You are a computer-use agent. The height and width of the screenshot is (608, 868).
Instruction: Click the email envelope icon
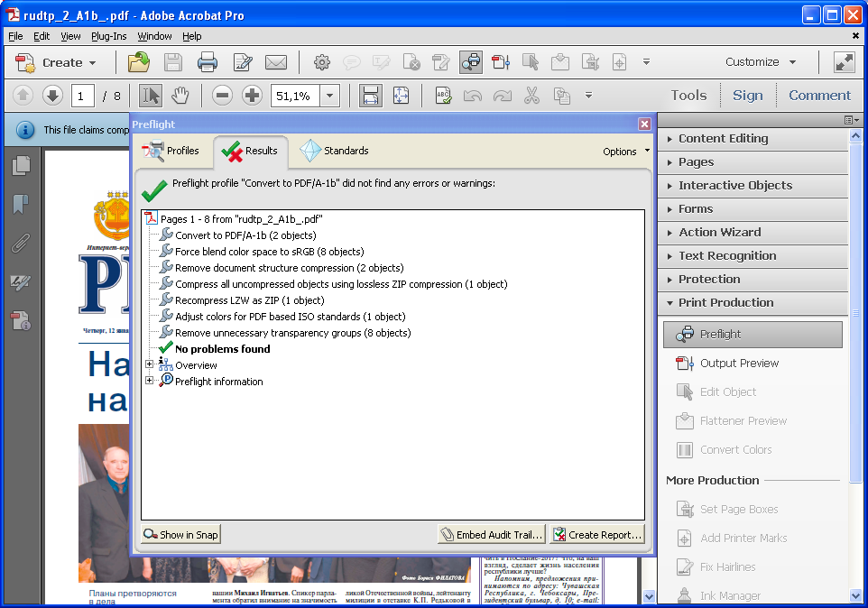(x=276, y=62)
